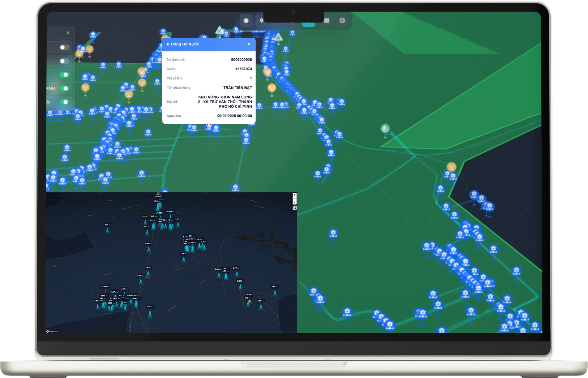
Task: Select the maintenance warning triangle marker
Action: [x=219, y=30]
